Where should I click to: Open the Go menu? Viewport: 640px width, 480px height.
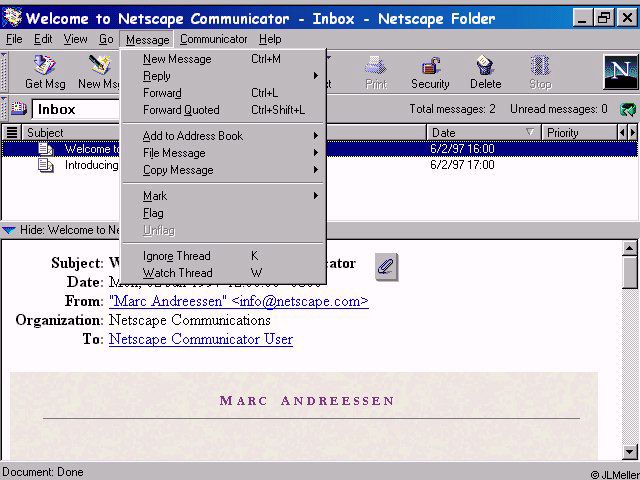pyautogui.click(x=106, y=39)
